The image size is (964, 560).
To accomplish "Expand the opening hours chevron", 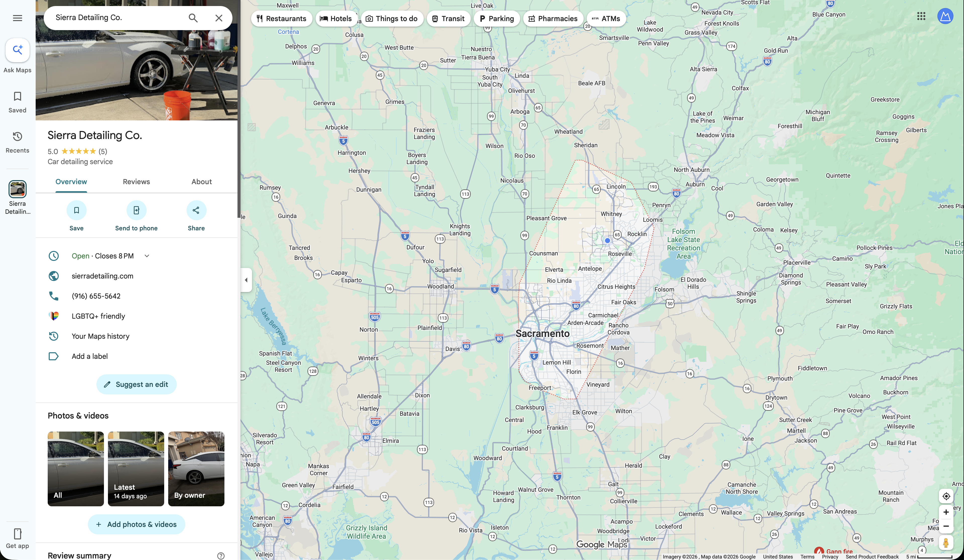I will click(147, 256).
